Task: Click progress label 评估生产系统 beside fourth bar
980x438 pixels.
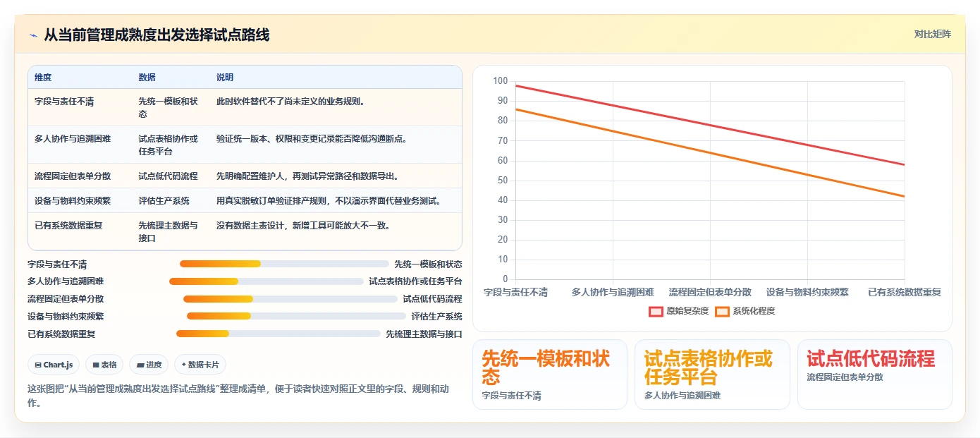Action: tap(437, 317)
